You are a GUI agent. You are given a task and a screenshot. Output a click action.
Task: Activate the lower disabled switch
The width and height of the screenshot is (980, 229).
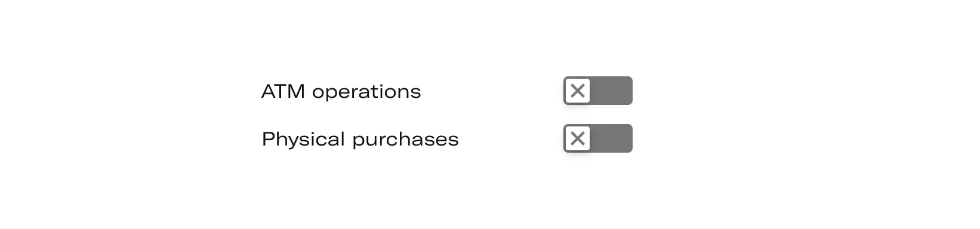[x=597, y=138]
